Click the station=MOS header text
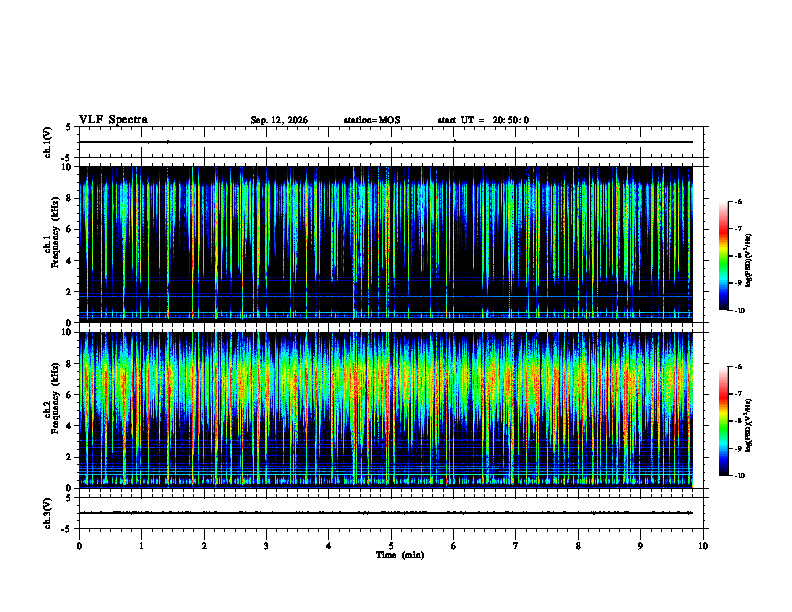 [372, 120]
